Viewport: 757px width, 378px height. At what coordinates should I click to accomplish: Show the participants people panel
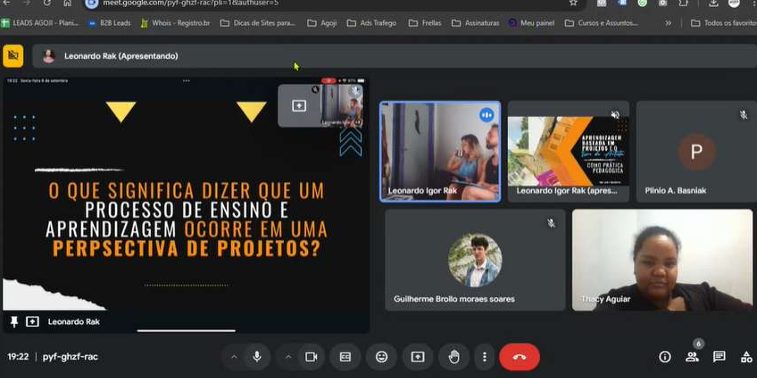click(692, 357)
